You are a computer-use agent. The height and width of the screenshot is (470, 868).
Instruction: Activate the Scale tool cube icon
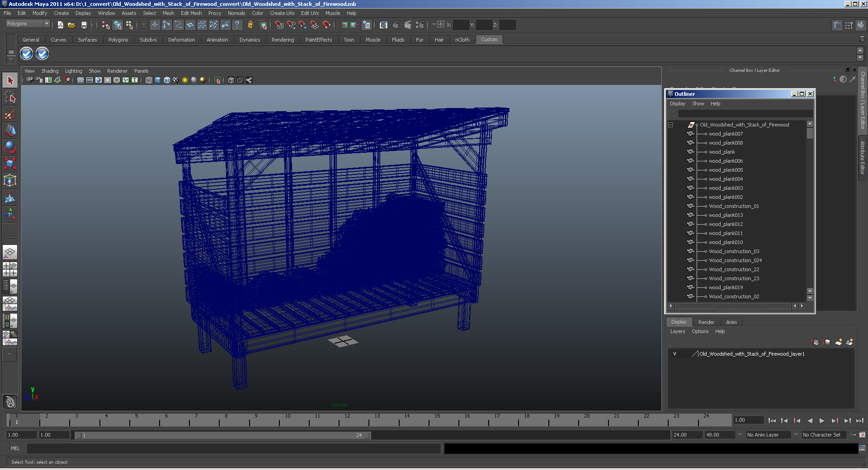pos(10,164)
